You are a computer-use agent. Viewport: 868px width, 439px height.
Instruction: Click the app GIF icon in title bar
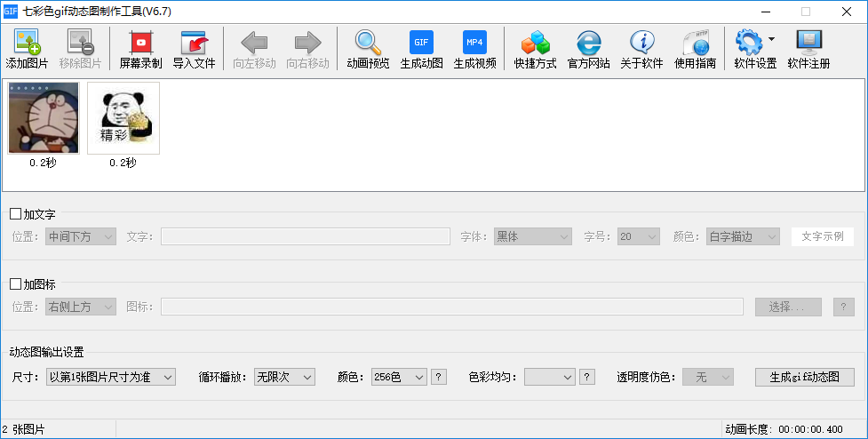(x=11, y=11)
